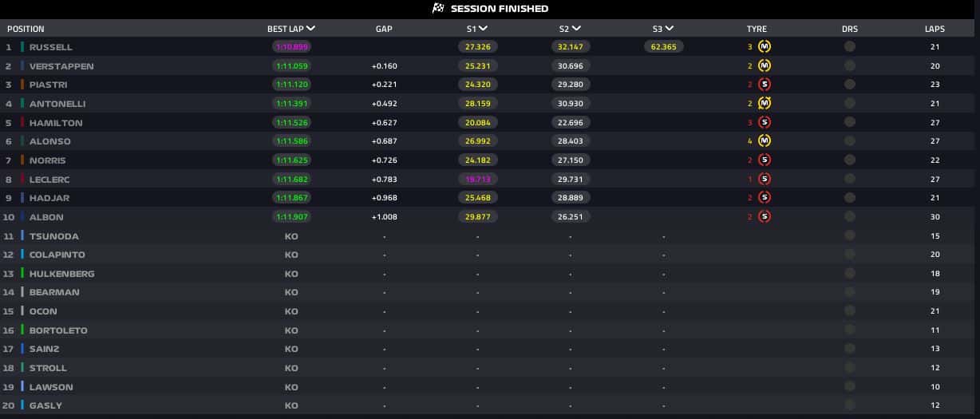The height and width of the screenshot is (419, 980).
Task: Click Piastri's gap value +0.221
Action: (384, 85)
